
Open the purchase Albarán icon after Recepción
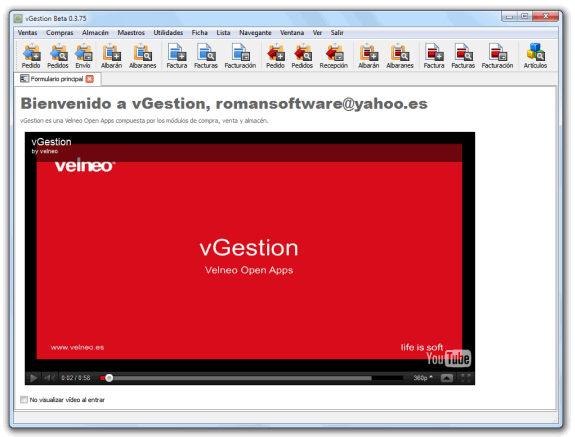click(369, 56)
